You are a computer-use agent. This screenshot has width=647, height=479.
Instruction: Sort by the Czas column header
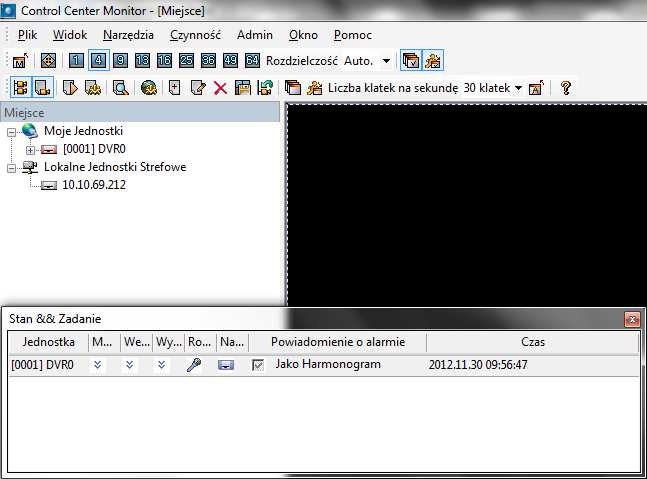coord(533,342)
